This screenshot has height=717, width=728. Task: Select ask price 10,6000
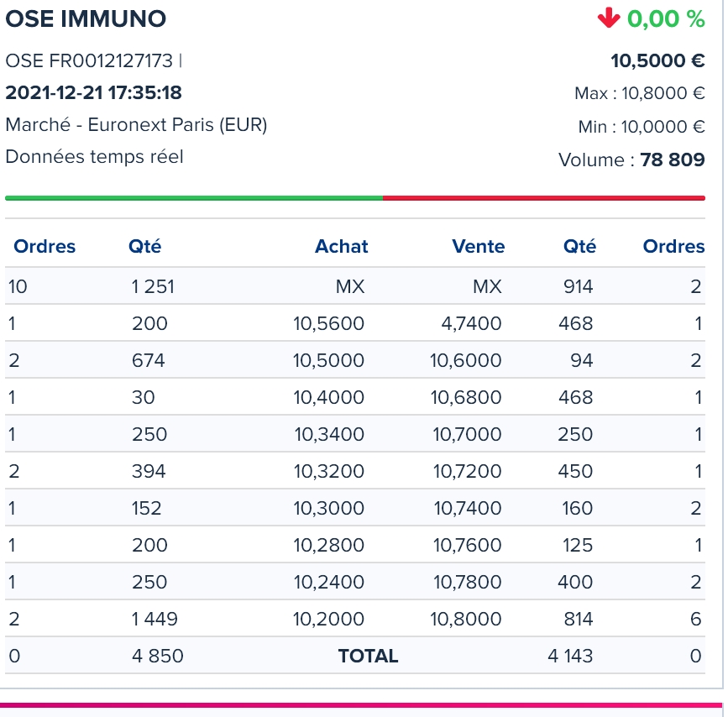click(465, 360)
